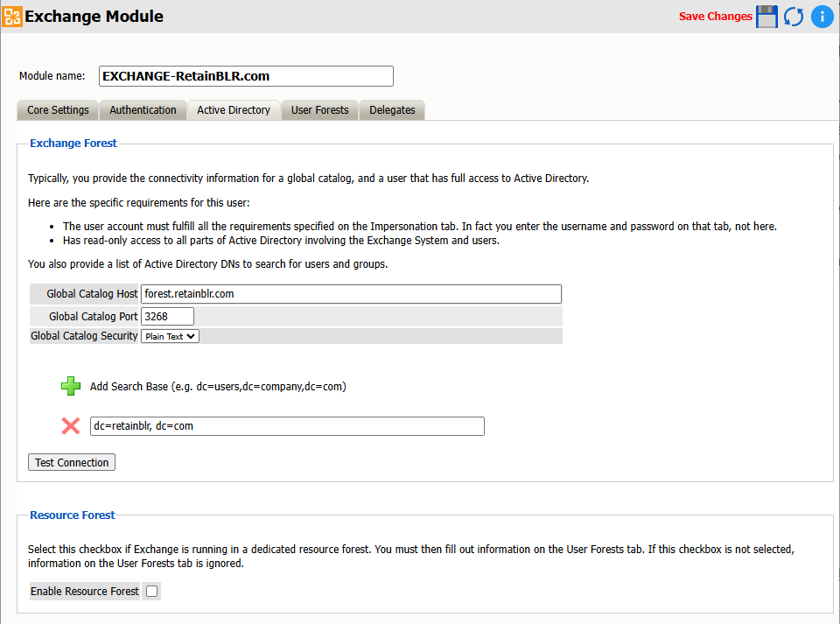Click the Add Search Base label text
Screen dimensions: 840x624
pyautogui.click(x=218, y=386)
